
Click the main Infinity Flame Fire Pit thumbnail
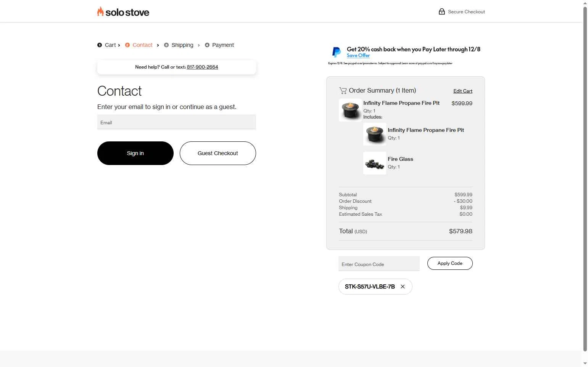click(350, 110)
